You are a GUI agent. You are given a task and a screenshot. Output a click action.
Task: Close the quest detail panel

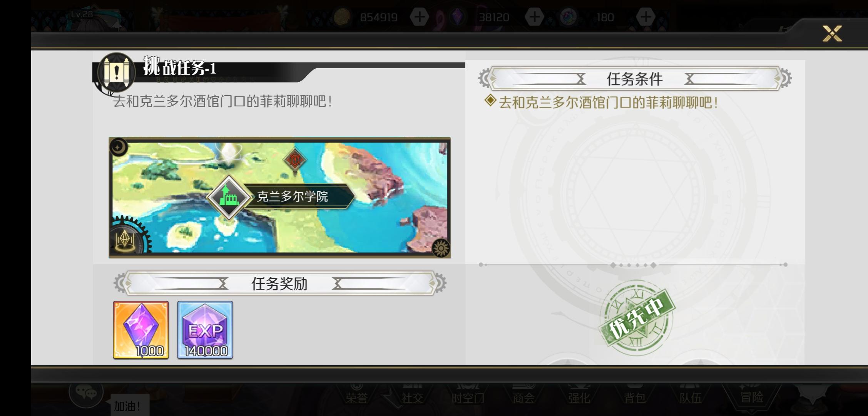pyautogui.click(x=832, y=34)
